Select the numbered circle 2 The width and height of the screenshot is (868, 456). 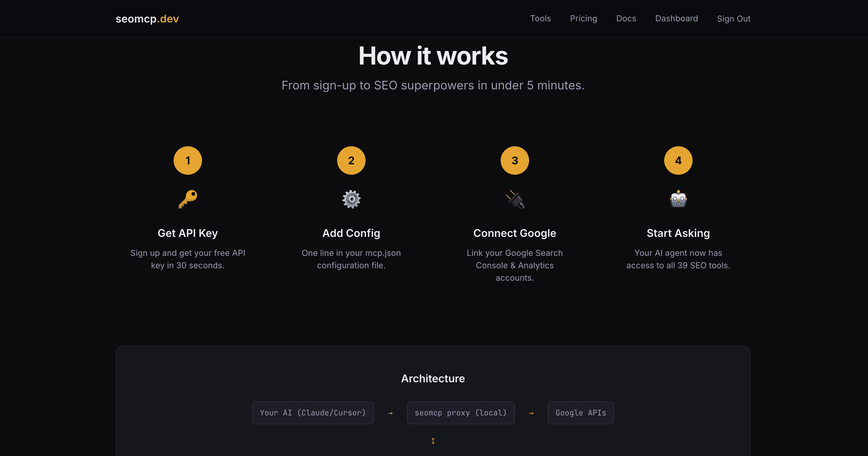351,160
